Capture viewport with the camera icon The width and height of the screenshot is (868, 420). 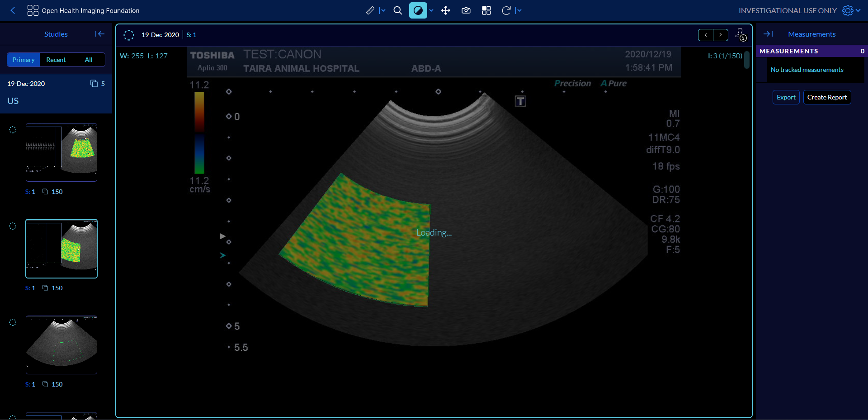tap(466, 10)
